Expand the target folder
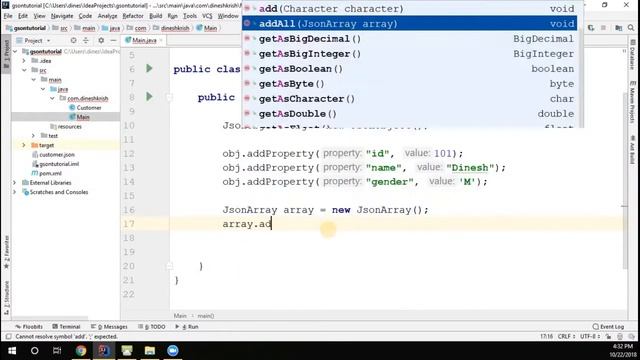This screenshot has width=640, height=360. (24, 145)
